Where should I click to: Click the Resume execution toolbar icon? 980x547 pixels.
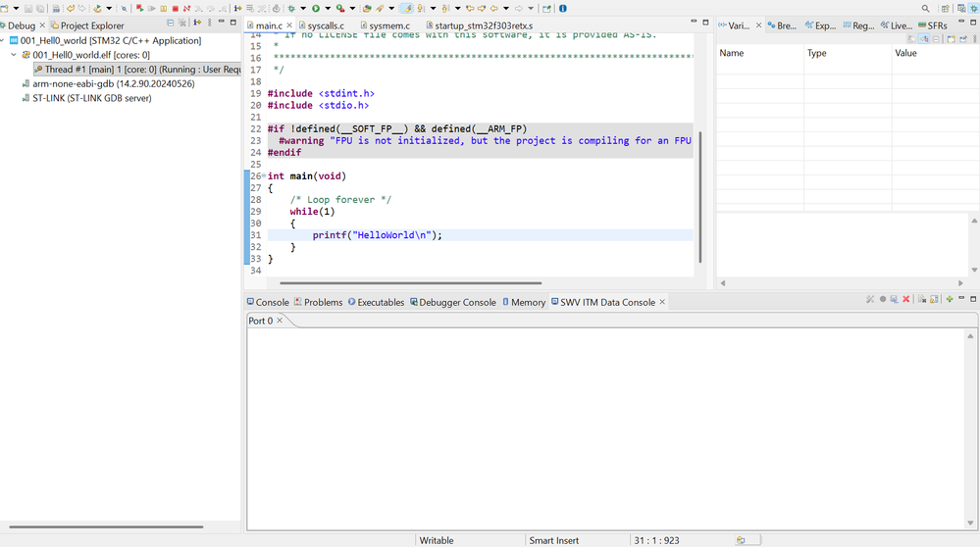click(151, 9)
